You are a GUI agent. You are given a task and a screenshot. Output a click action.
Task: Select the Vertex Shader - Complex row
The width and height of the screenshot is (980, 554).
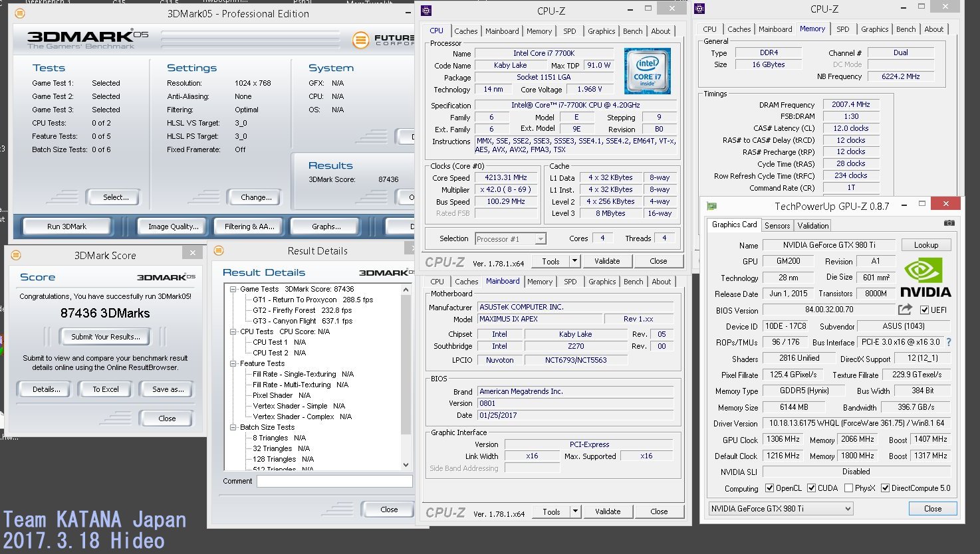tap(302, 416)
